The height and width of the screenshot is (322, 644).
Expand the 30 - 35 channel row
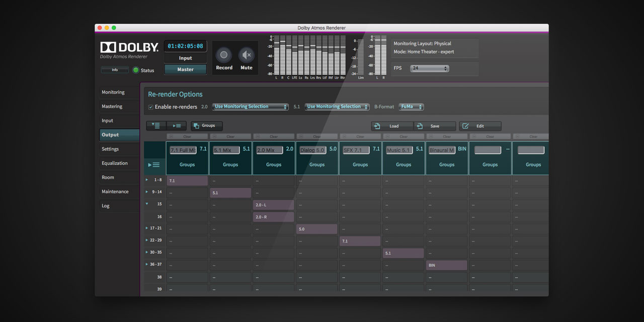pyautogui.click(x=147, y=252)
